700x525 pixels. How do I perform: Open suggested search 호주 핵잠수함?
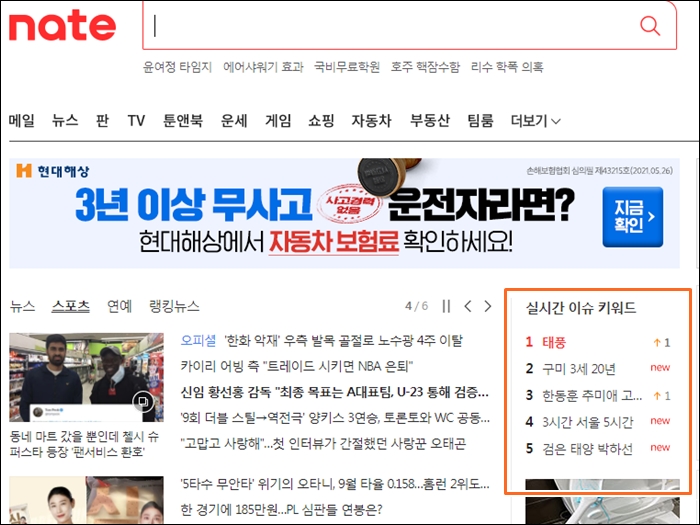(425, 67)
